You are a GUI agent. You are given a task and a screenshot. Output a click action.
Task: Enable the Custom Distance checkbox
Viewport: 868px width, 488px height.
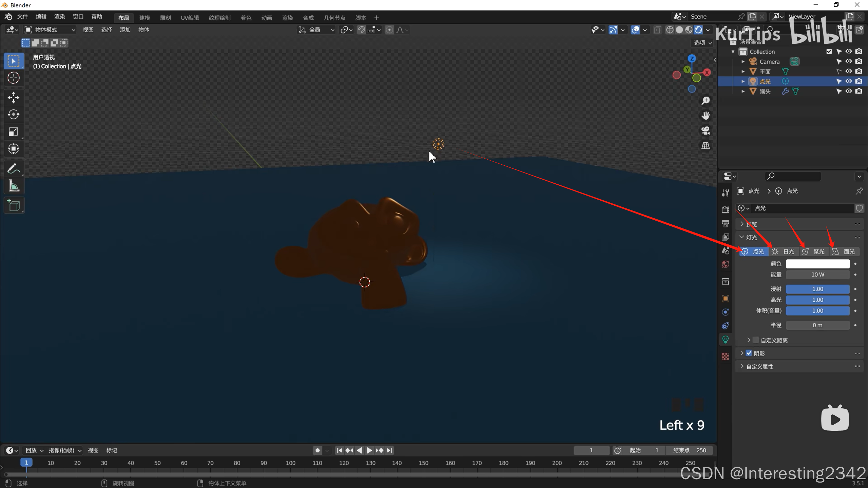point(756,340)
